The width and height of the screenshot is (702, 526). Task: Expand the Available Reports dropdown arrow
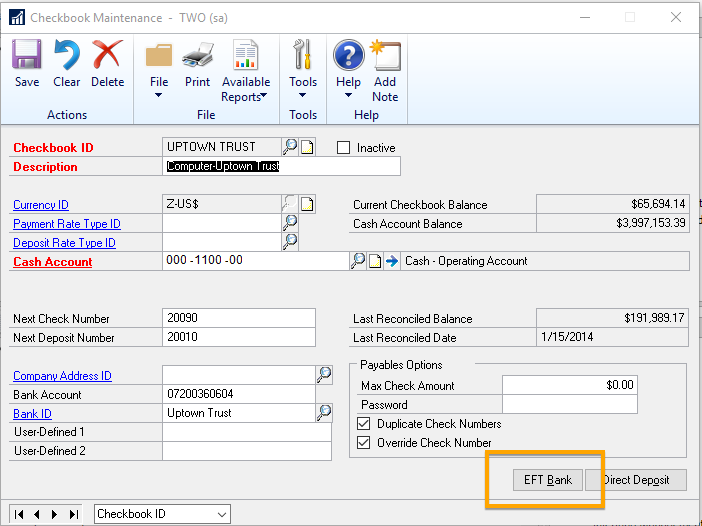click(264, 95)
